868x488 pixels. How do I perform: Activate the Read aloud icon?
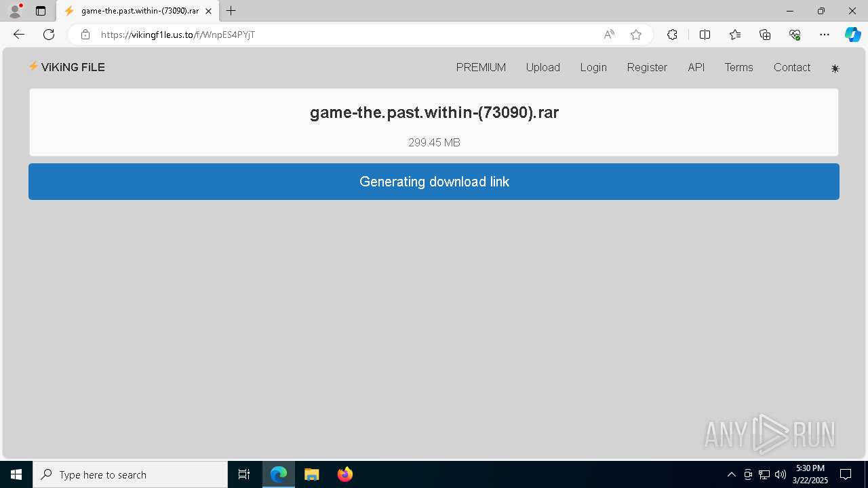coord(609,35)
